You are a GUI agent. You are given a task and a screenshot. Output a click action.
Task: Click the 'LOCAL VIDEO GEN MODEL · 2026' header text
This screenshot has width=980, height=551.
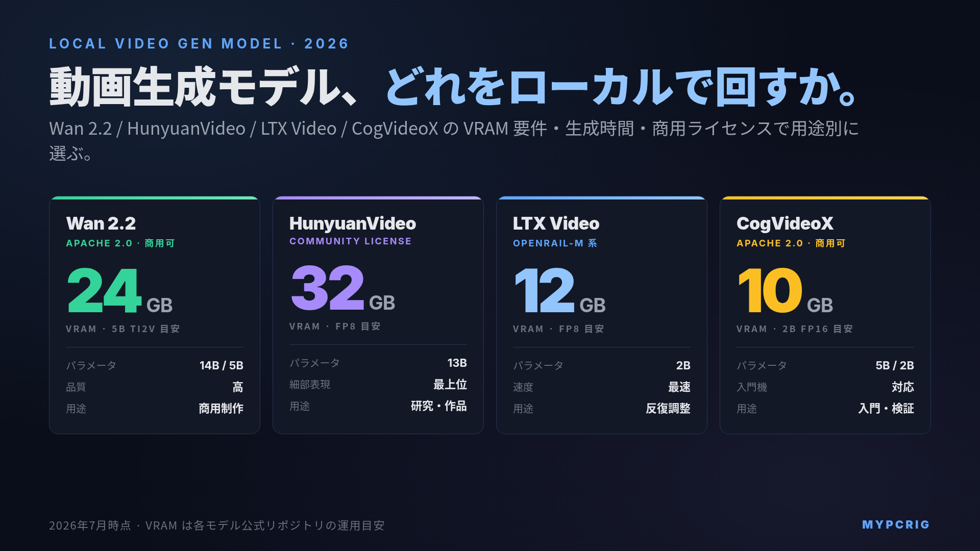199,44
